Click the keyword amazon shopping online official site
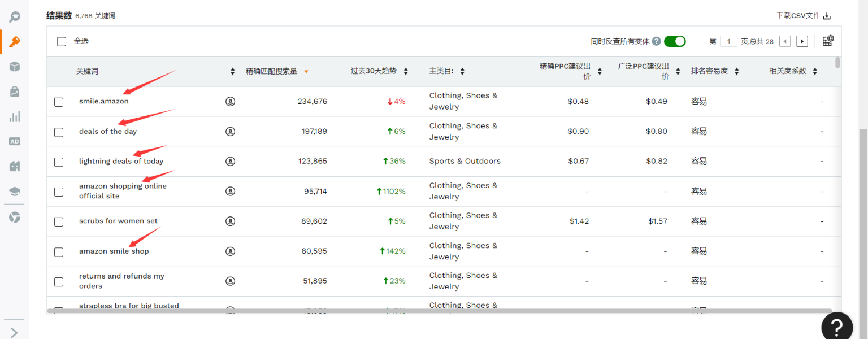The image size is (868, 339). coord(123,191)
